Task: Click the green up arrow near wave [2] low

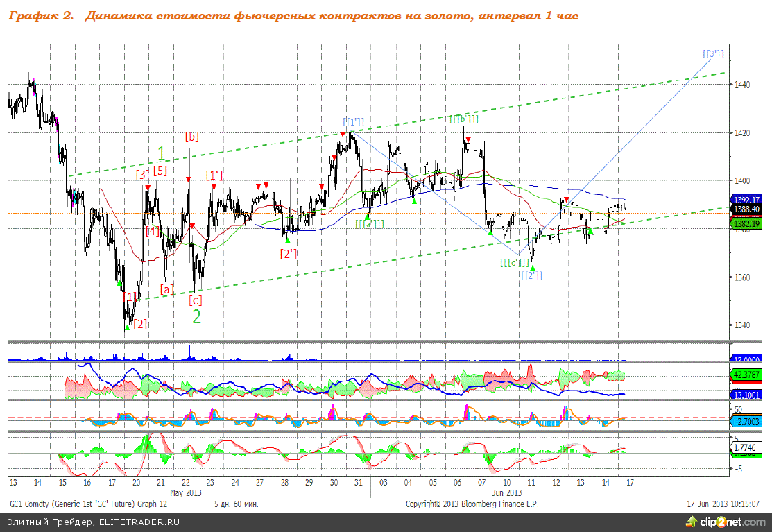Action: point(127,327)
